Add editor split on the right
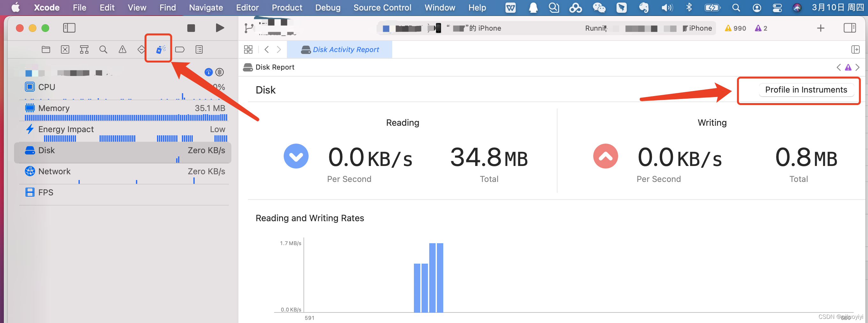Image resolution: width=868 pixels, height=323 pixels. 855,49
